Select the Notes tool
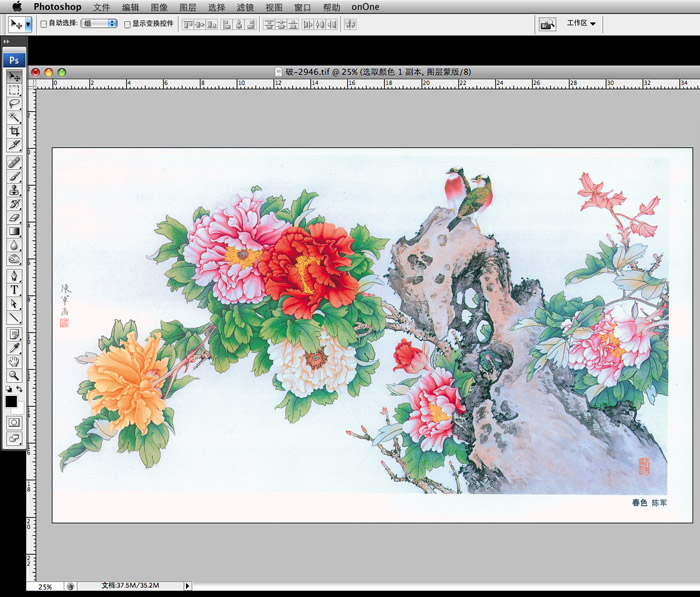The image size is (700, 597). [14, 334]
